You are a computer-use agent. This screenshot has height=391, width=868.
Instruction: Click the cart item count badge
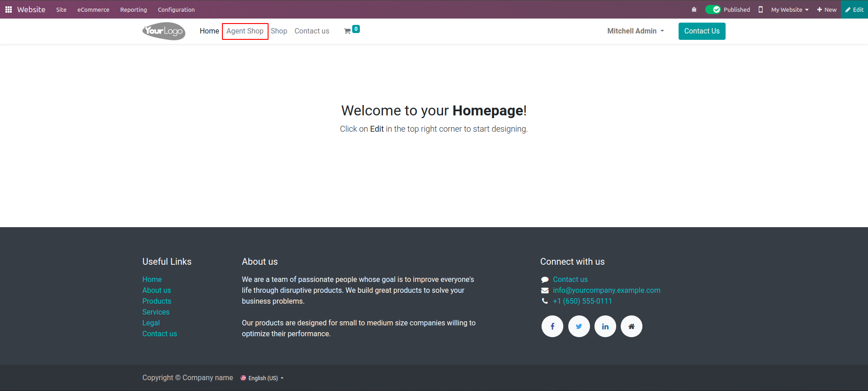356,29
